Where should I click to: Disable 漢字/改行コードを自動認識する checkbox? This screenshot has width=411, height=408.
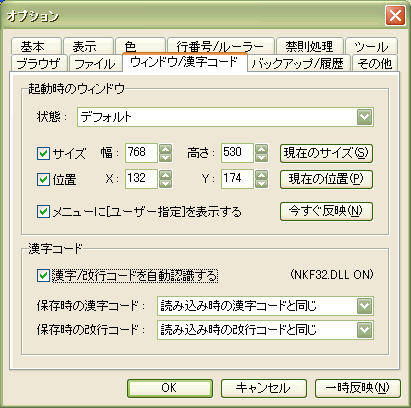(43, 276)
